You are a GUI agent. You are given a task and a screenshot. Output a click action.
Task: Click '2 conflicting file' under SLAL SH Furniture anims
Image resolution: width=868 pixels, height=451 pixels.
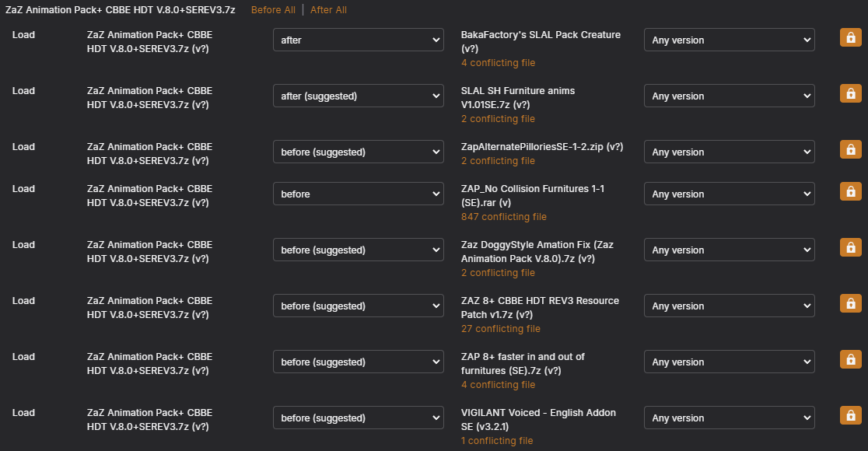(499, 119)
